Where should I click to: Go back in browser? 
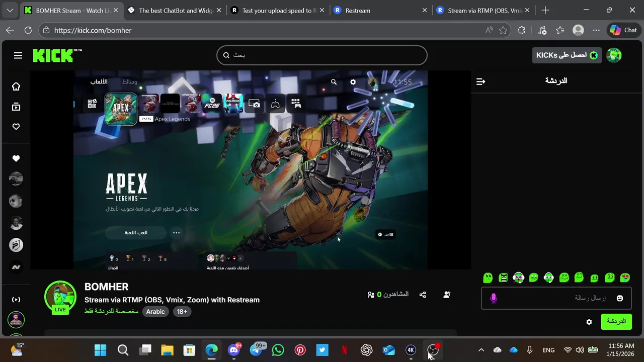[10, 30]
